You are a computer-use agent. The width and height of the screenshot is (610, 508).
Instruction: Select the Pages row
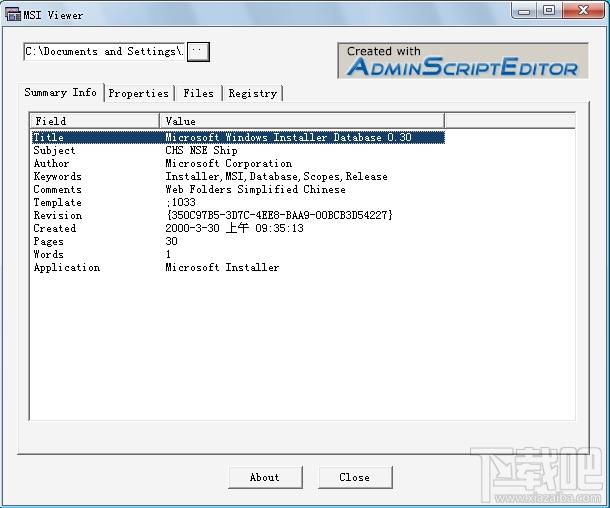coord(238,241)
